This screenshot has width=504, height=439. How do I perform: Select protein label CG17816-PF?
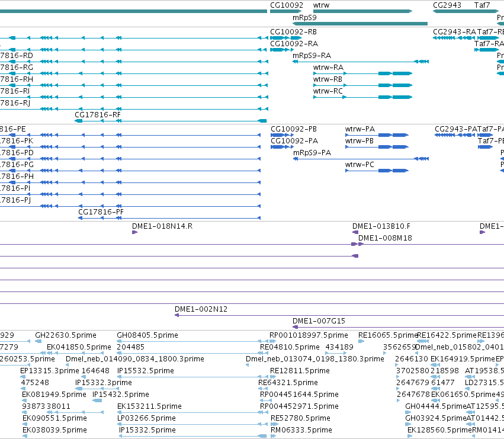(101, 212)
